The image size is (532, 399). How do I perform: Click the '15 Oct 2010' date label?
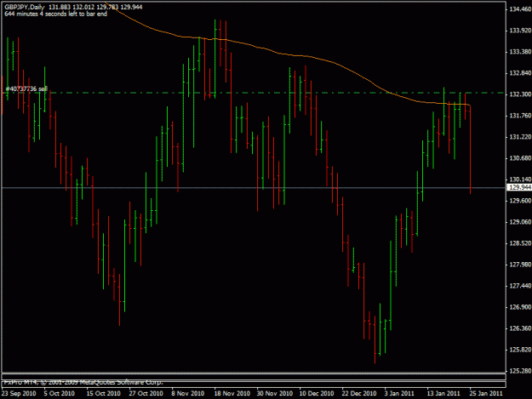tap(104, 393)
